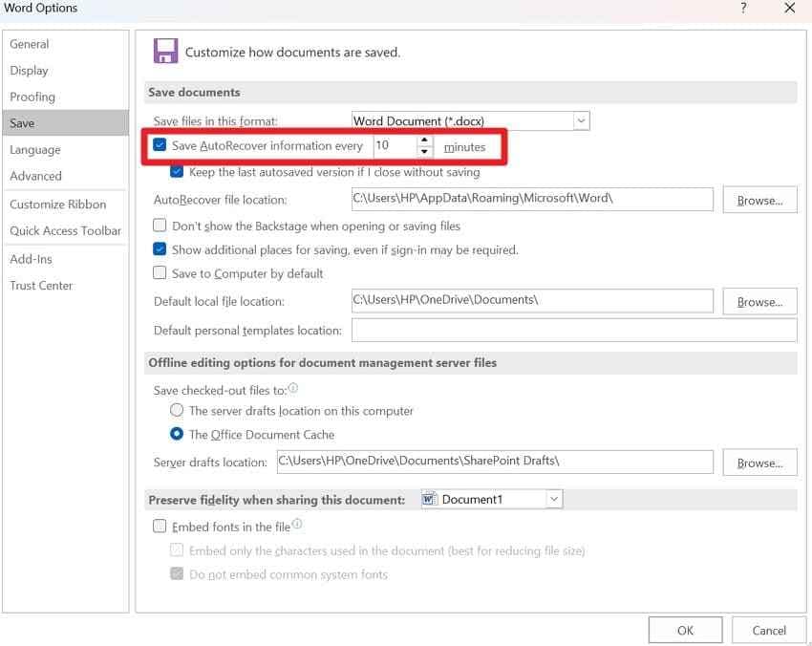Screen dimensions: 812x646
Task: Increase AutoRecover minutes with up arrow
Action: point(424,140)
